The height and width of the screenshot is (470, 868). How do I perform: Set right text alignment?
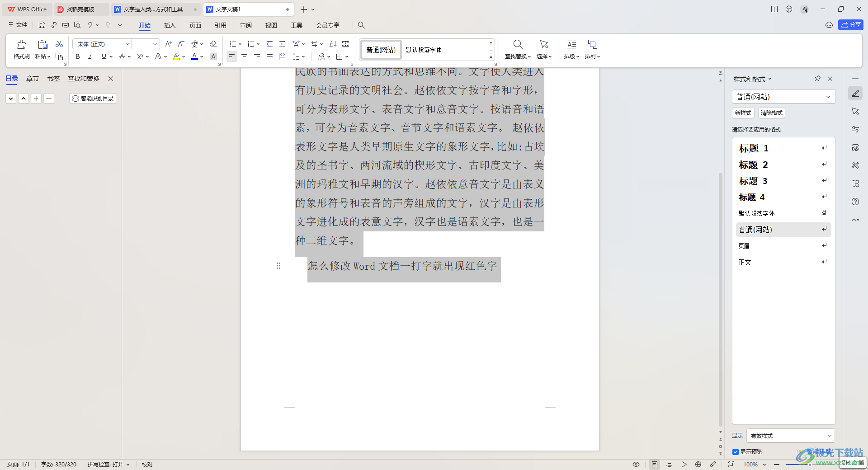pyautogui.click(x=257, y=56)
